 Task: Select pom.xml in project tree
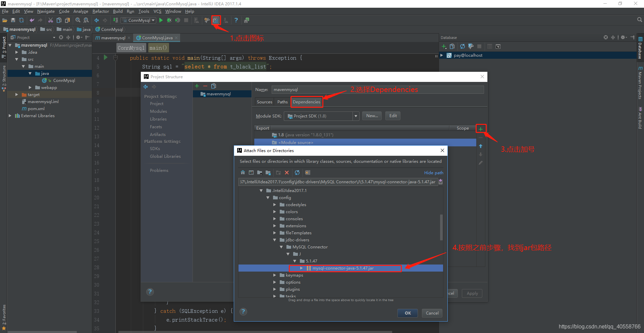click(36, 109)
